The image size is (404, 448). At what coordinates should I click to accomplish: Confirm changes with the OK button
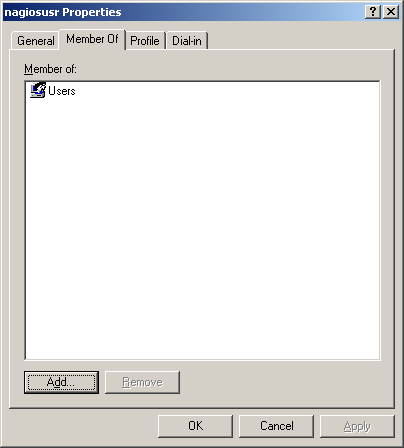[x=195, y=426]
